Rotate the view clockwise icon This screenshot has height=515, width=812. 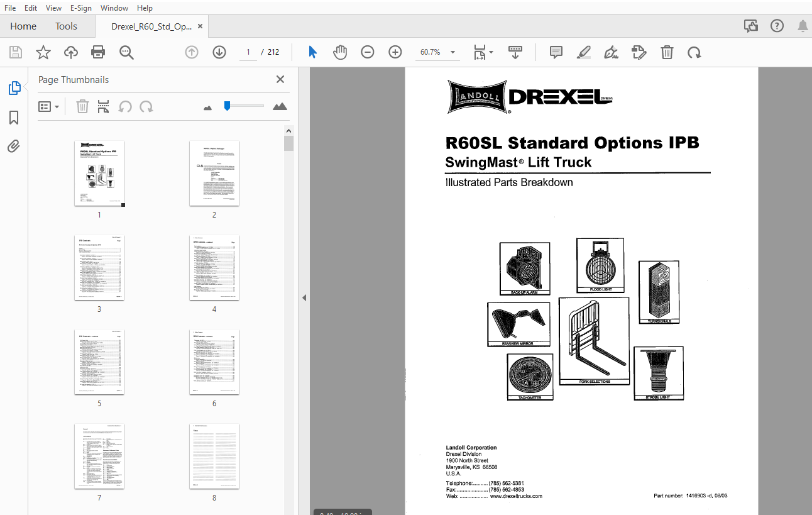pyautogui.click(x=694, y=52)
